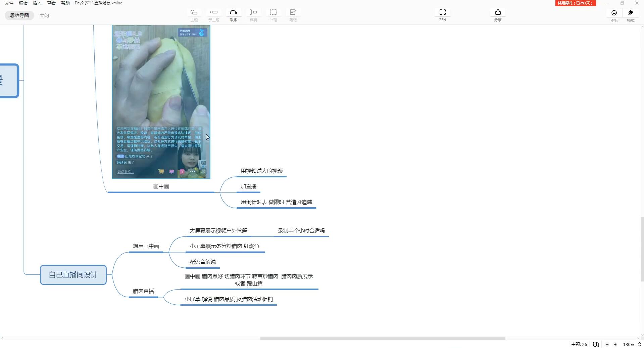Click the trial mode (试用模式) badge

pos(575,3)
